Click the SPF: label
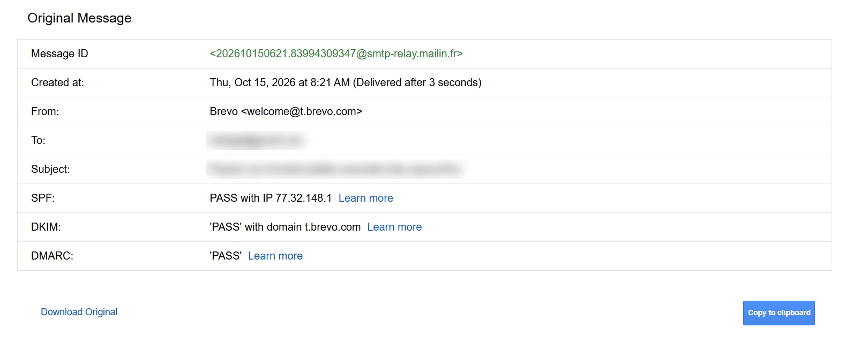Viewport: 868px width, 343px height. (x=43, y=198)
